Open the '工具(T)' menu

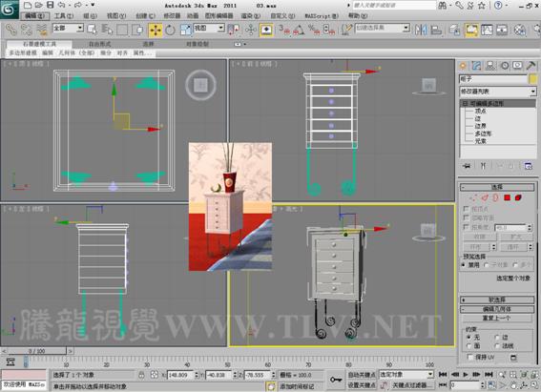click(x=64, y=16)
